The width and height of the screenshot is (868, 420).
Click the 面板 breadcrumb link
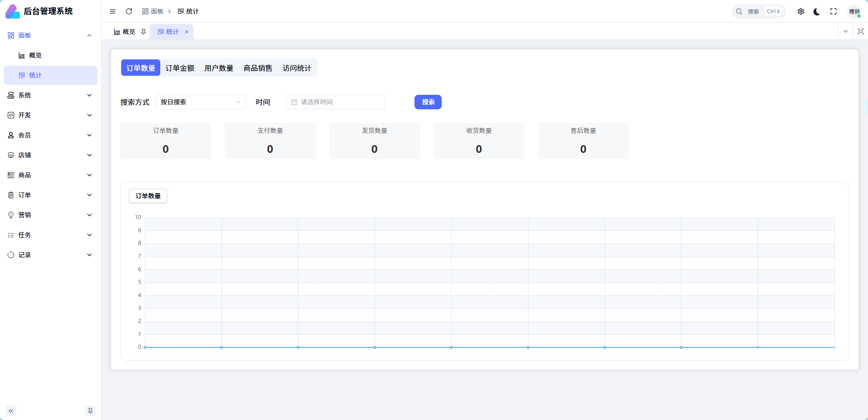156,11
